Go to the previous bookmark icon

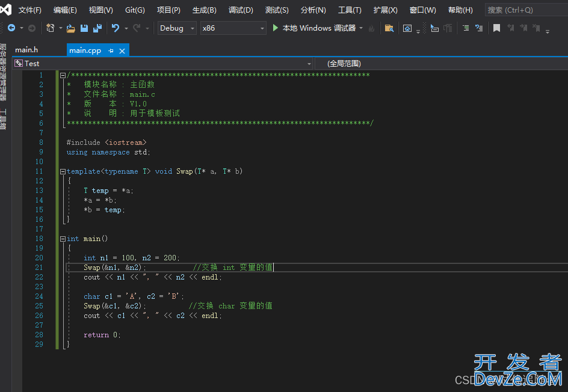click(511, 28)
